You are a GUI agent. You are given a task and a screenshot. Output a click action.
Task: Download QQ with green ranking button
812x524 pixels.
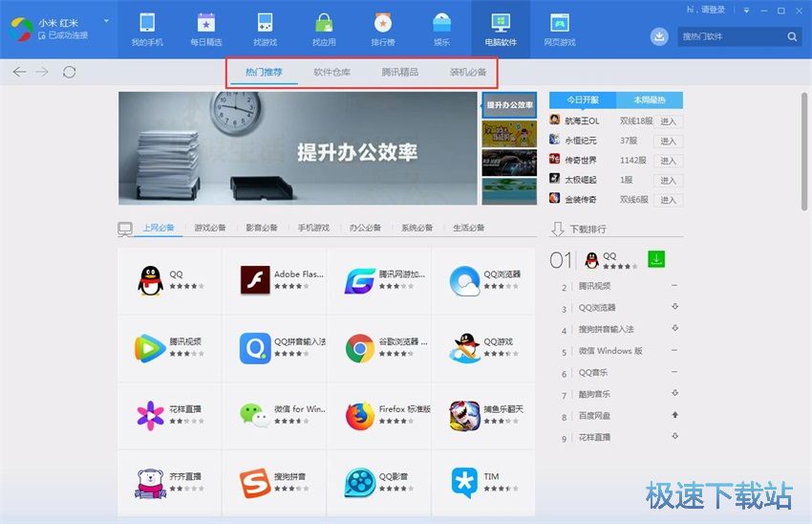656,259
